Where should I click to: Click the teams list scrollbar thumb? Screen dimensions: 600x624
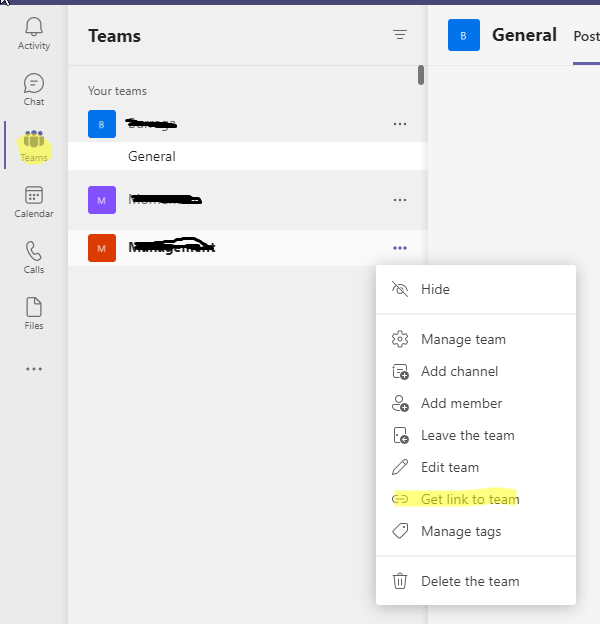pyautogui.click(x=421, y=75)
